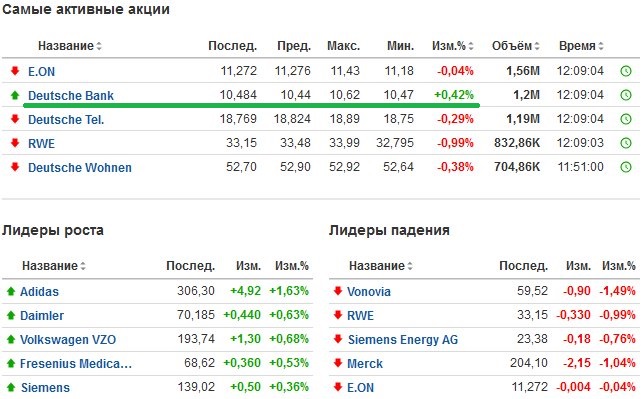The width and height of the screenshot is (644, 399).
Task: Sort Лидеры роста by Название
Action: coord(54,266)
